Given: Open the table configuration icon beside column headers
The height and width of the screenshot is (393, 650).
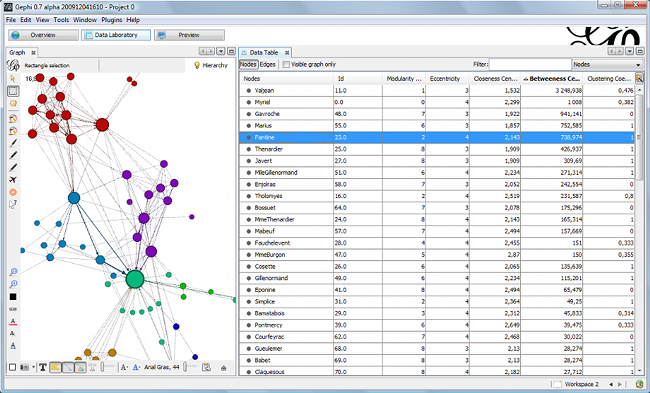Looking at the screenshot, I should point(639,78).
